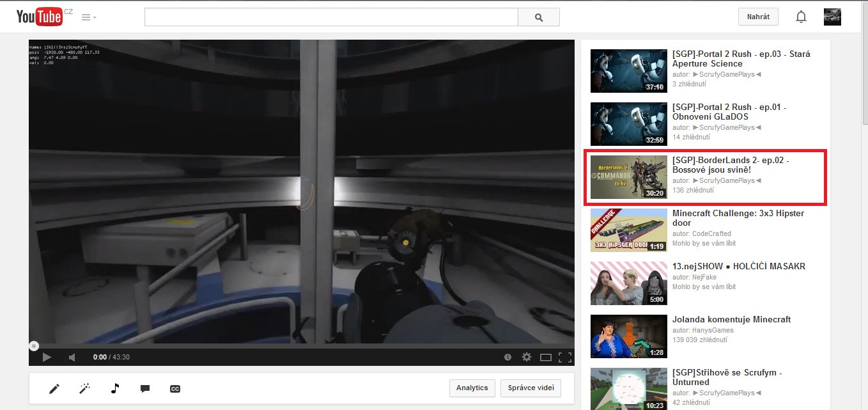Click '136 zhlédnutí' view count text
Screen dimensions: 868x410
coord(693,190)
